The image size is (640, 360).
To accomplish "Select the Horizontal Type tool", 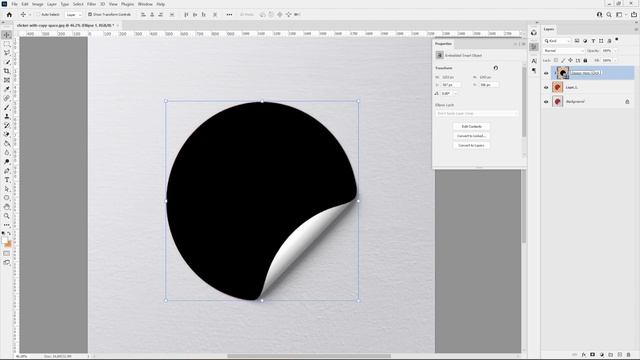I will click(x=7, y=180).
